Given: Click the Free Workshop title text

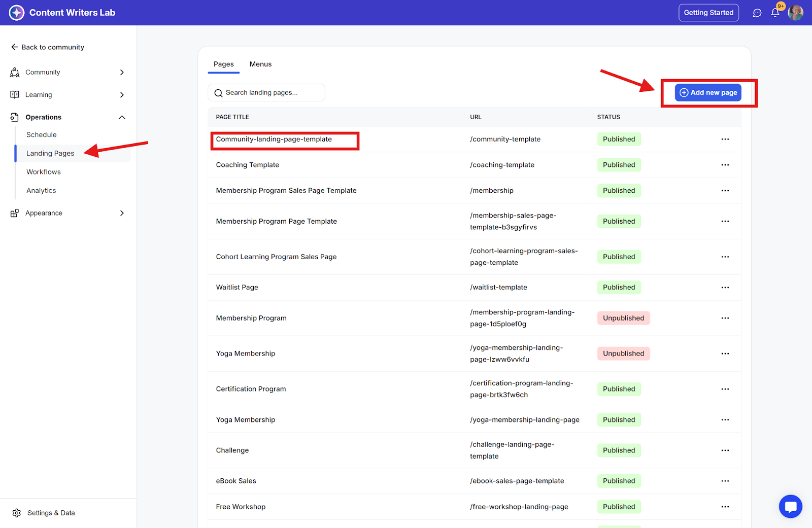Looking at the screenshot, I should click(241, 507).
